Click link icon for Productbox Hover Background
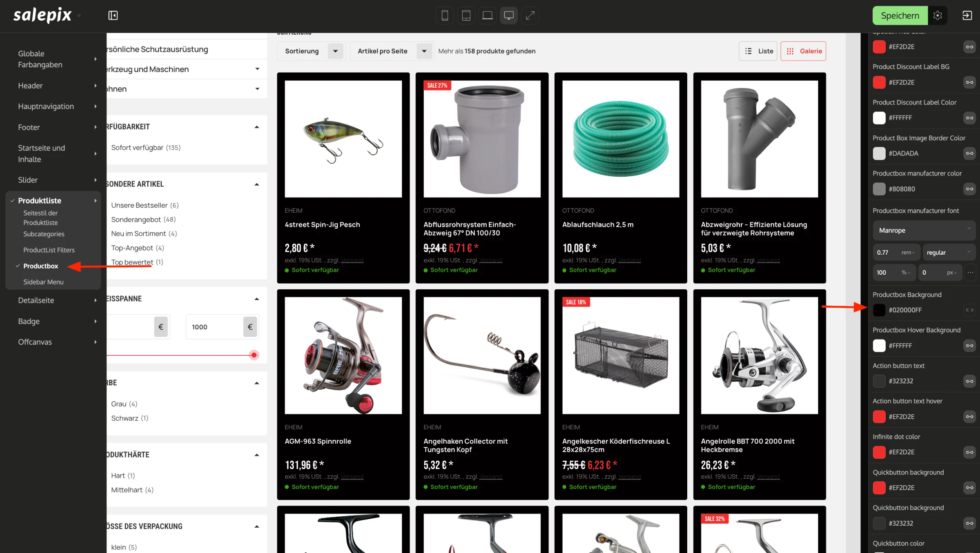Viewport: 980px width, 553px height. click(x=969, y=346)
